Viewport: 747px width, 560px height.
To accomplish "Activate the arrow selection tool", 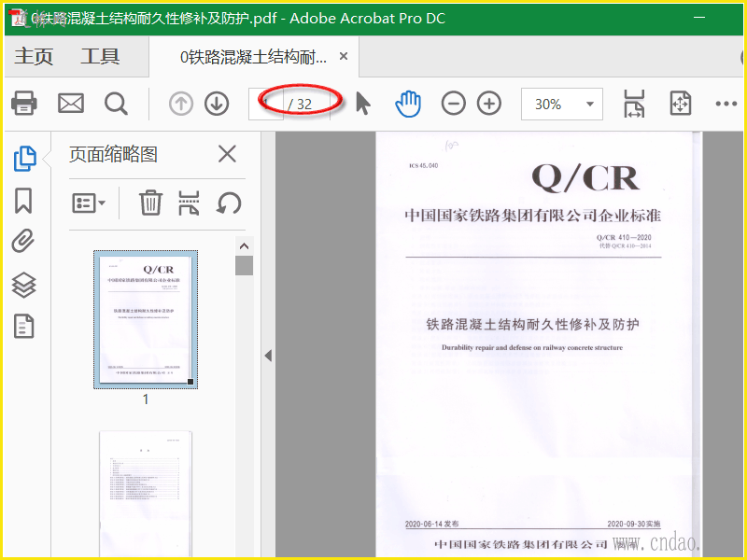I will [363, 104].
